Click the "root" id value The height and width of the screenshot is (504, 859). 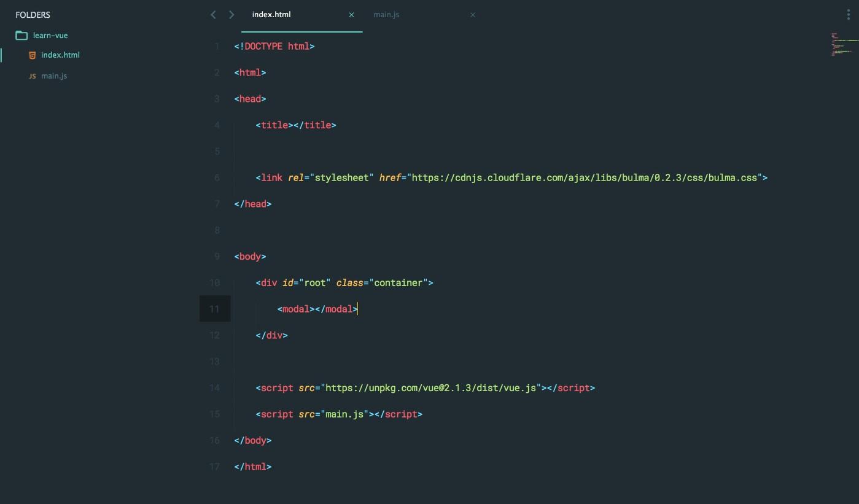pyautogui.click(x=315, y=283)
